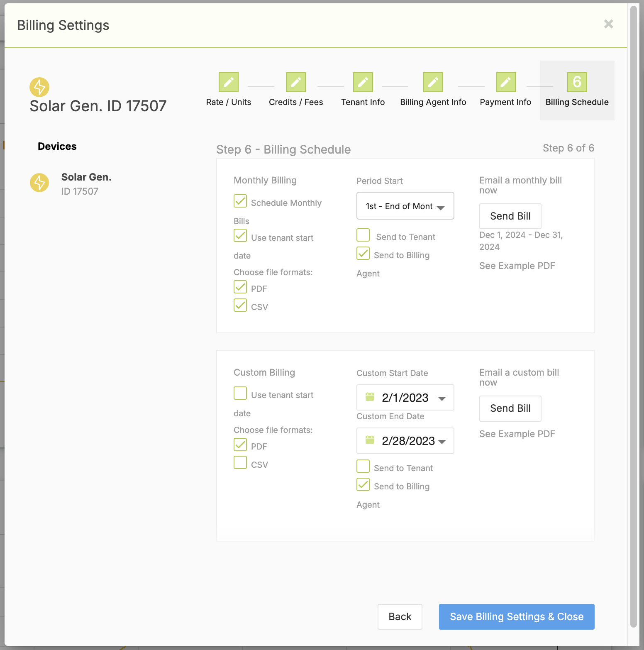
Task: Go to the Credits / Fees step label
Action: pos(296,102)
